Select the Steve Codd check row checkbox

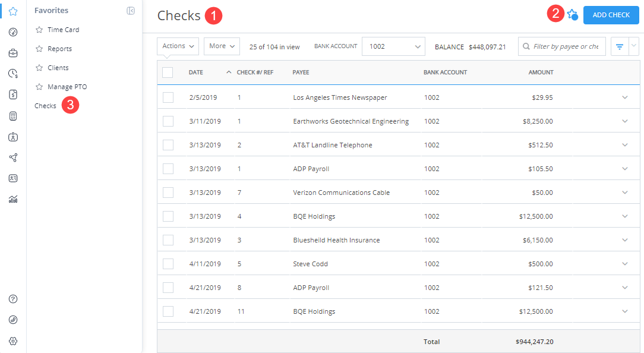pos(168,264)
